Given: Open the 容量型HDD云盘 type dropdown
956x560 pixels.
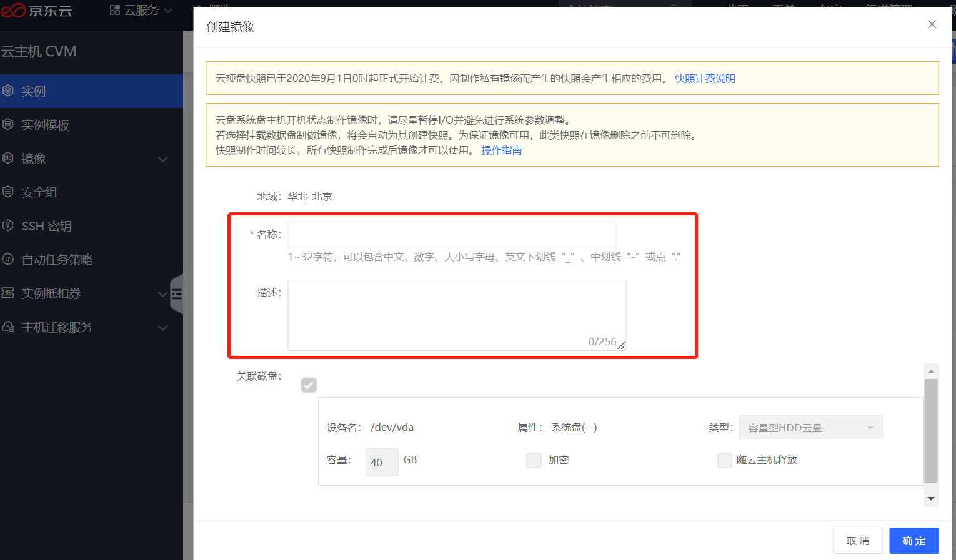Looking at the screenshot, I should pos(810,427).
